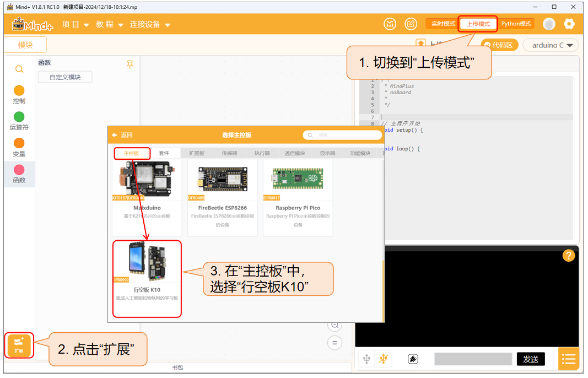Select the 通信模块 tab

(x=295, y=153)
